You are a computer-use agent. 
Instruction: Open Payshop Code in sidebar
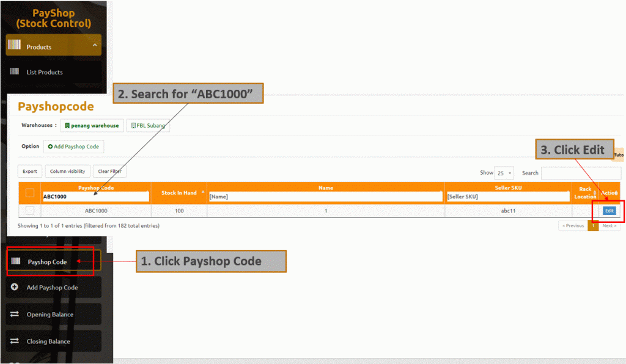(x=54, y=261)
